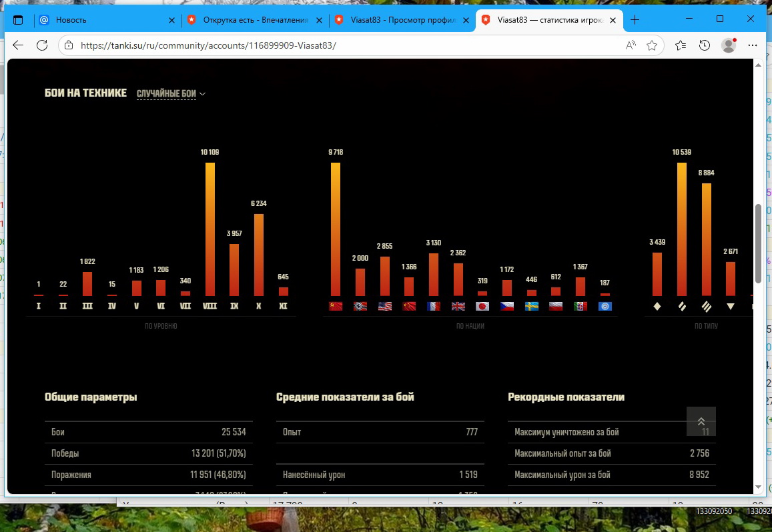Open the tab actions menu button

pos(18,20)
